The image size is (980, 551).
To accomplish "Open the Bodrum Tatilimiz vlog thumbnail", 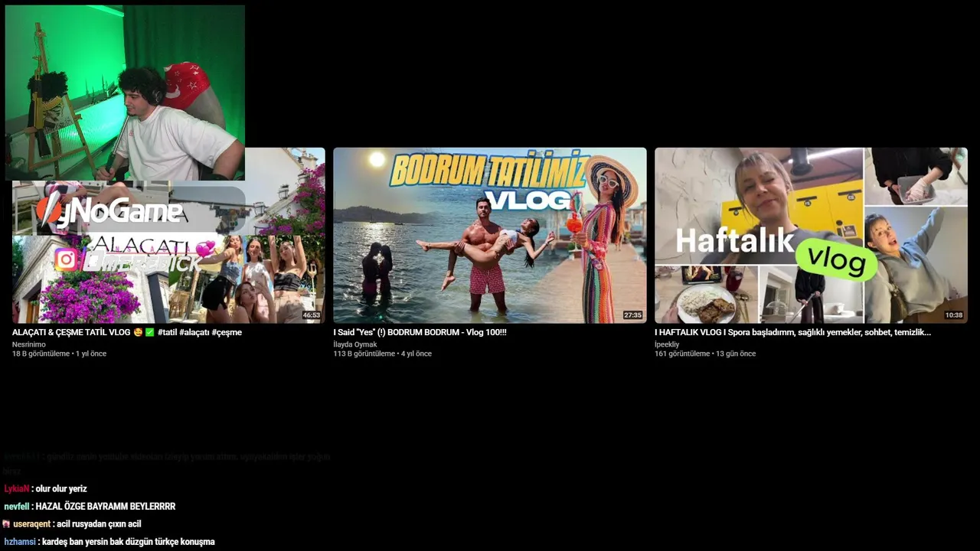I will pyautogui.click(x=490, y=235).
